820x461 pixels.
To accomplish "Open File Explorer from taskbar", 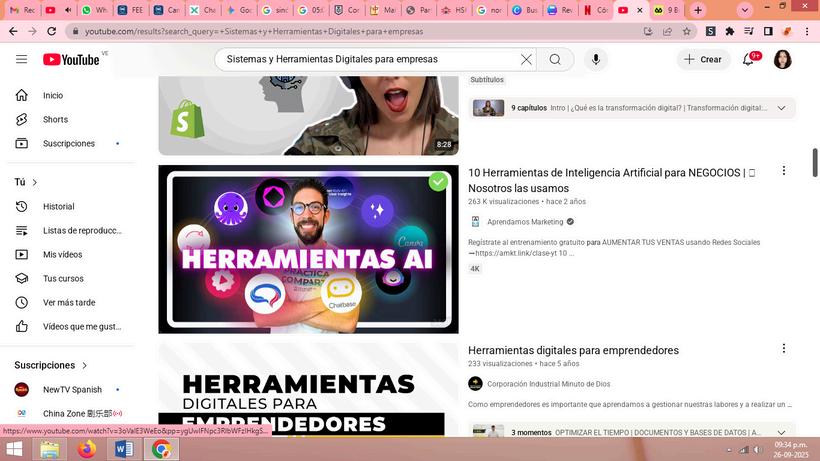I will pyautogui.click(x=50, y=449).
